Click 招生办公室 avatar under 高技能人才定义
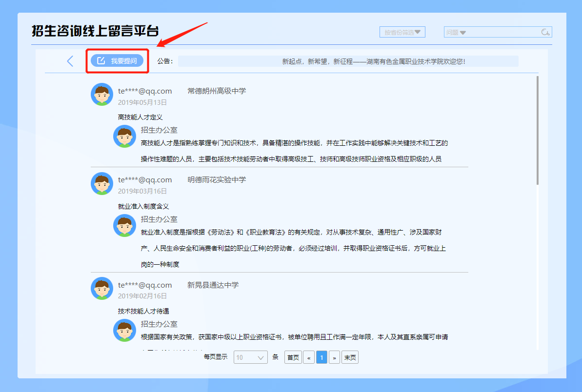The height and width of the screenshot is (392, 582). click(124, 136)
